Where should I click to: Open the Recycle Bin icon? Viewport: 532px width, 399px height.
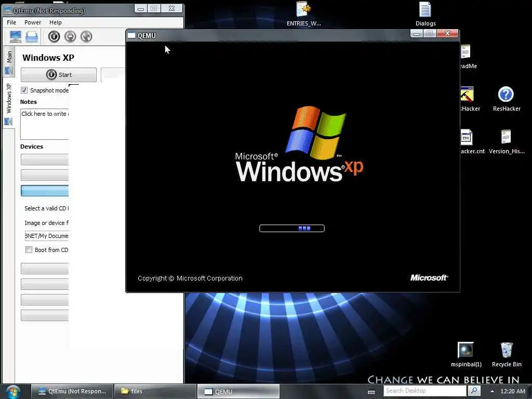[506, 354]
